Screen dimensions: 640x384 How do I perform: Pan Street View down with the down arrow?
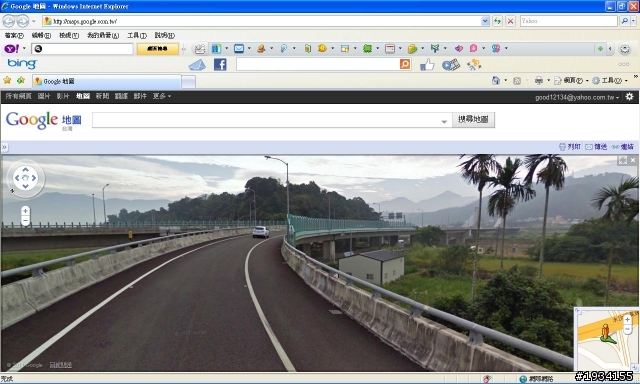tap(25, 186)
